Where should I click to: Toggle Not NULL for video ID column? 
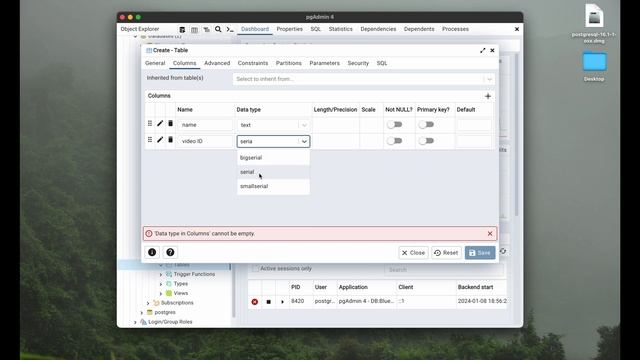(x=395, y=141)
